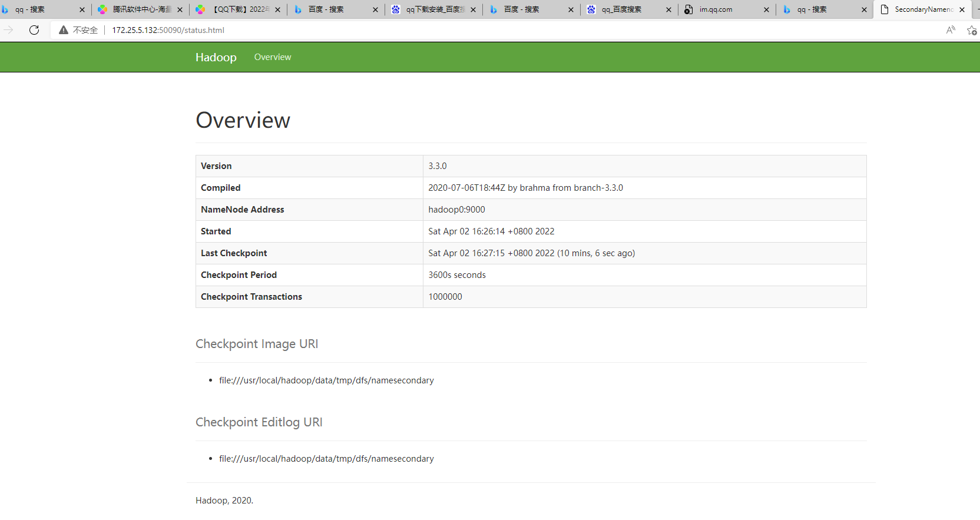Click the version value 3.3.0
Screen dimensions: 980x520
pos(438,166)
